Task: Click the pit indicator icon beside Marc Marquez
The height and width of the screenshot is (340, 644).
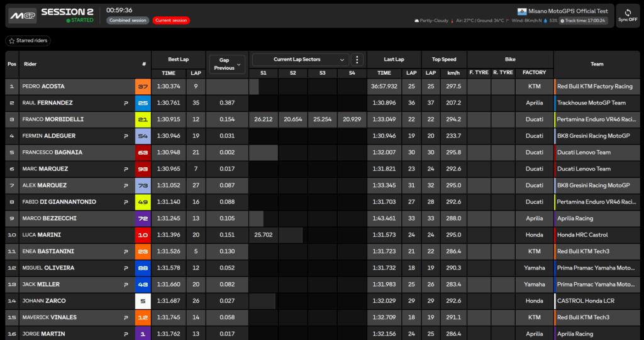Action: point(126,169)
